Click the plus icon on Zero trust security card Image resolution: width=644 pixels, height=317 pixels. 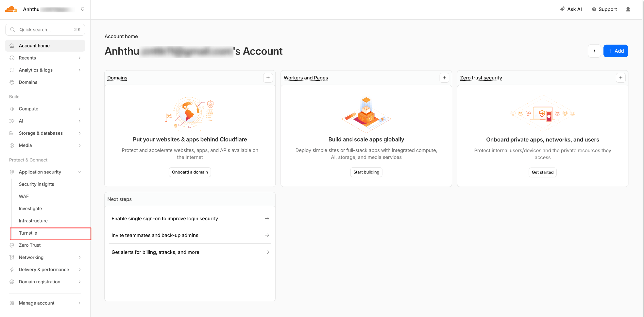[x=621, y=78]
